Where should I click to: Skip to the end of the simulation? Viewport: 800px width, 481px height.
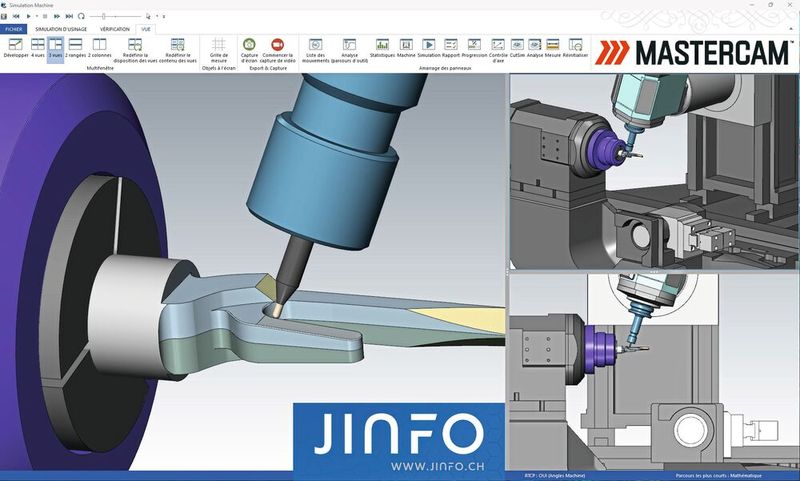point(69,16)
